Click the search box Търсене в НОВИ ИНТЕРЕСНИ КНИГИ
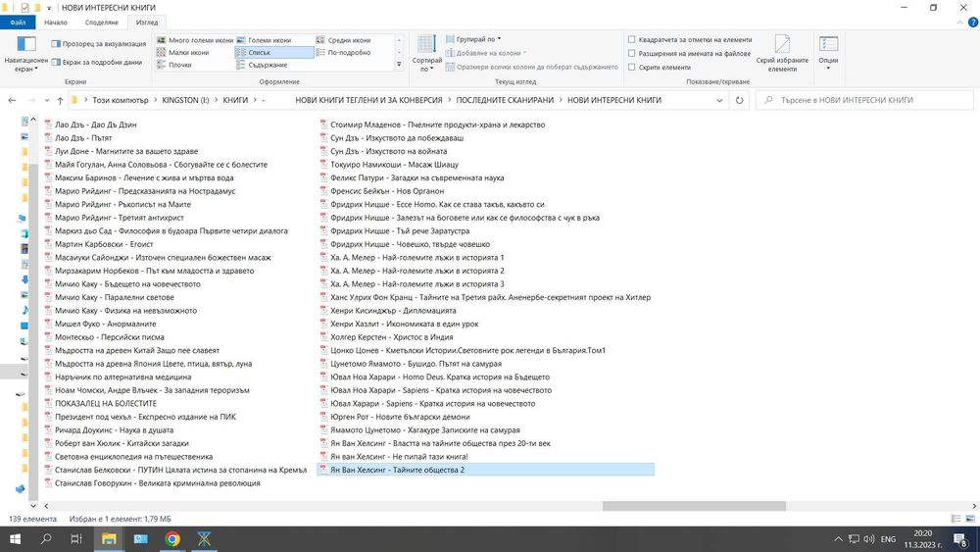This screenshot has width=980, height=552. 864,100
